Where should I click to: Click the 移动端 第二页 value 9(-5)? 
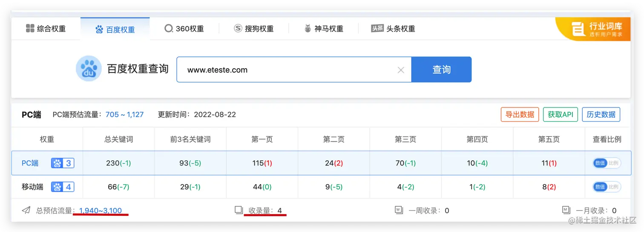point(334,187)
